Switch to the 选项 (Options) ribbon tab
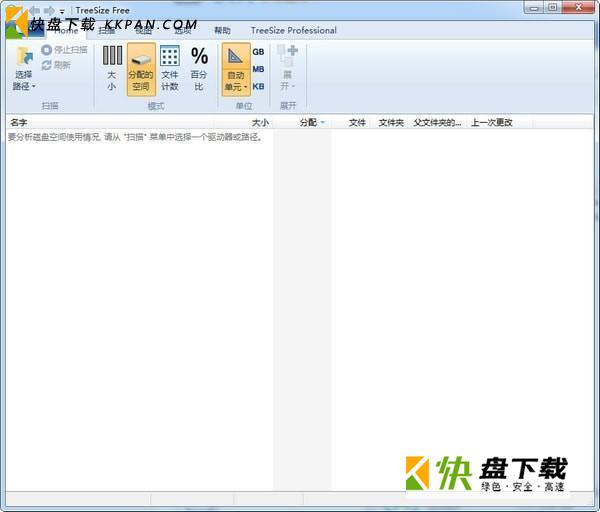 [x=183, y=31]
